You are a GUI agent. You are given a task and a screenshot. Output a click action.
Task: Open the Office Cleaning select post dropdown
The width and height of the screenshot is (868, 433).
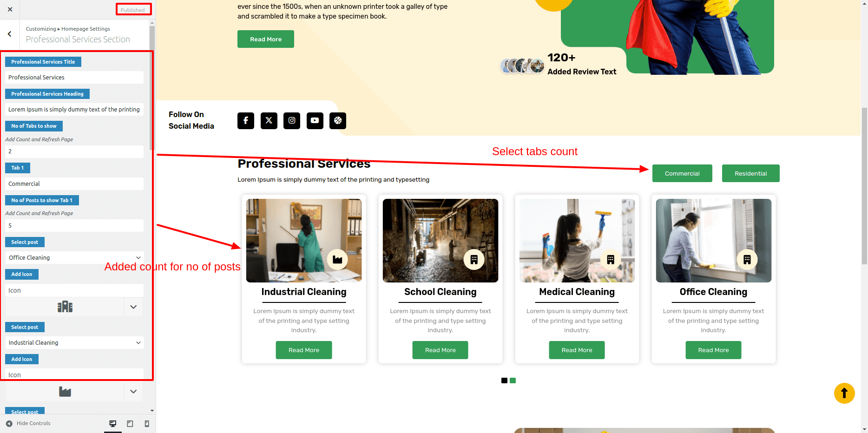point(74,258)
